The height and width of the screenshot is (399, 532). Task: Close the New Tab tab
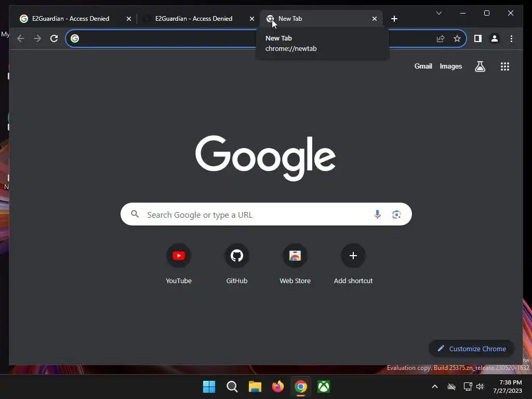click(x=374, y=19)
